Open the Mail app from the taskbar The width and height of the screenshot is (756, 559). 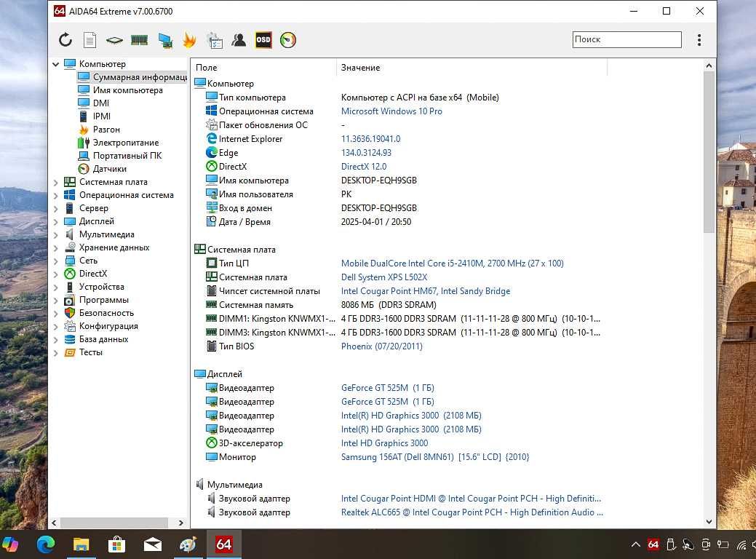click(152, 545)
